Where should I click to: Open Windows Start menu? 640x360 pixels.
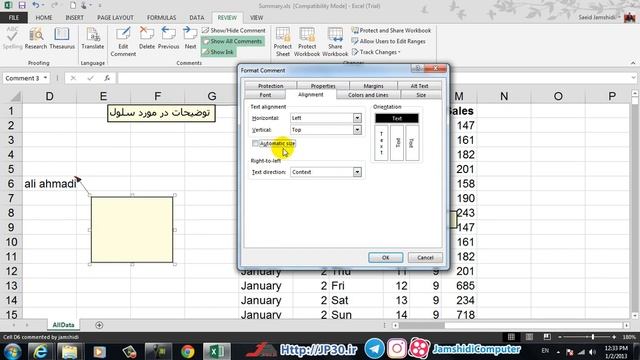(x=12, y=351)
